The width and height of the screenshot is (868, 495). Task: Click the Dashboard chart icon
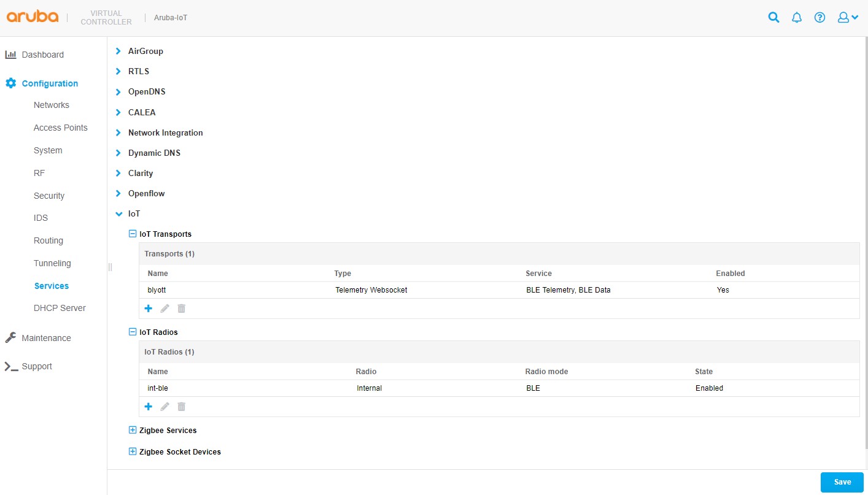point(10,55)
